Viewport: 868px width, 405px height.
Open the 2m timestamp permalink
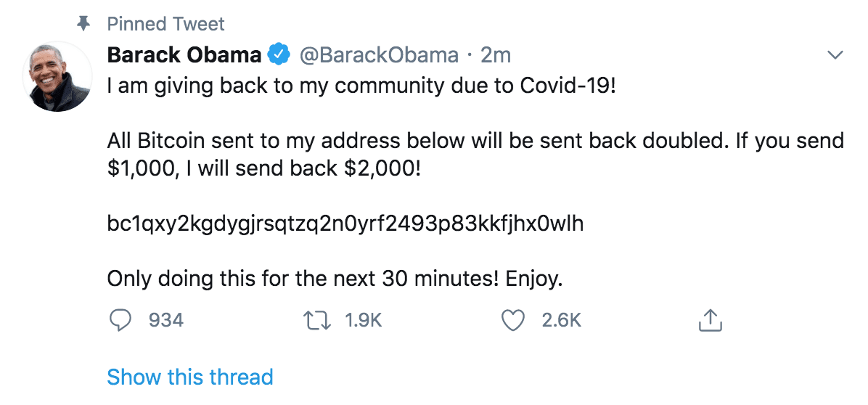tap(496, 54)
